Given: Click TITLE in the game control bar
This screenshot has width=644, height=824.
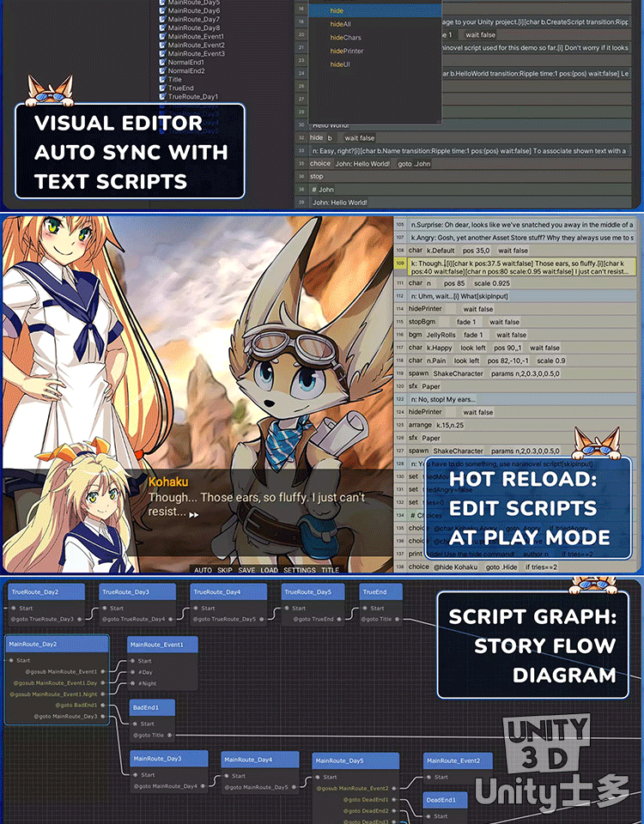Looking at the screenshot, I should point(330,570).
